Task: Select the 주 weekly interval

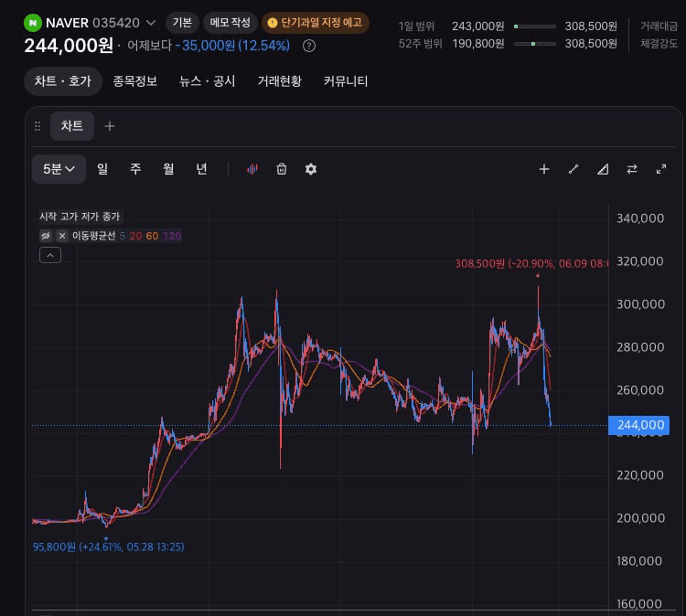Action: [x=135, y=169]
